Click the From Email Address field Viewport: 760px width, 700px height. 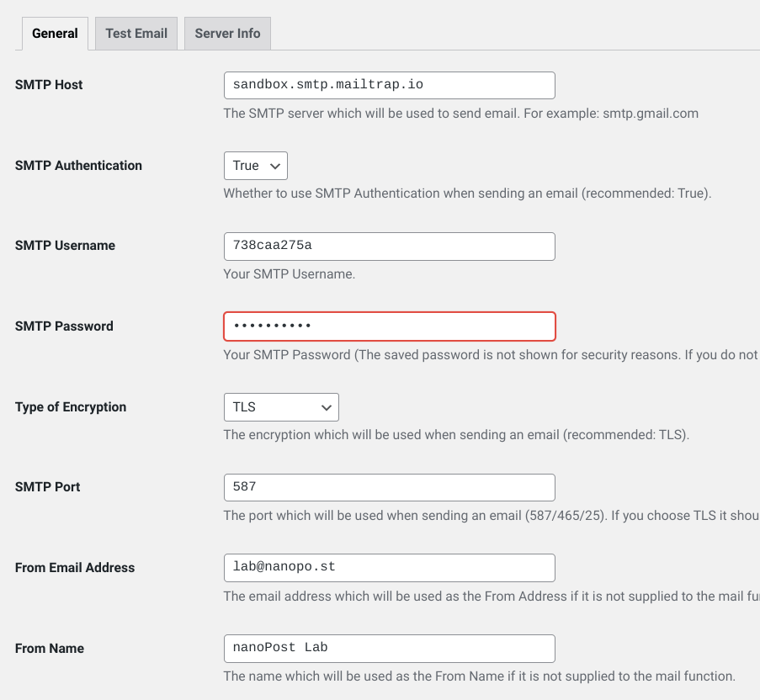(389, 568)
